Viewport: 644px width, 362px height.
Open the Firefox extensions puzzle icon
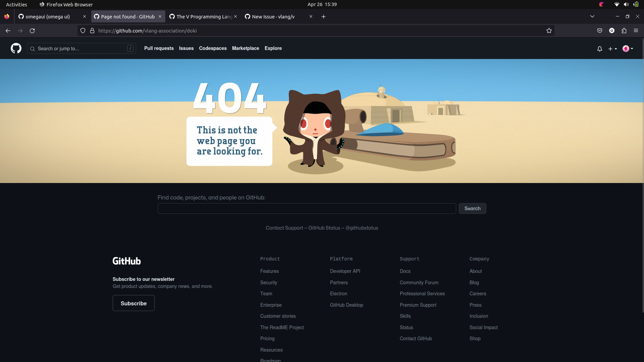click(x=624, y=31)
